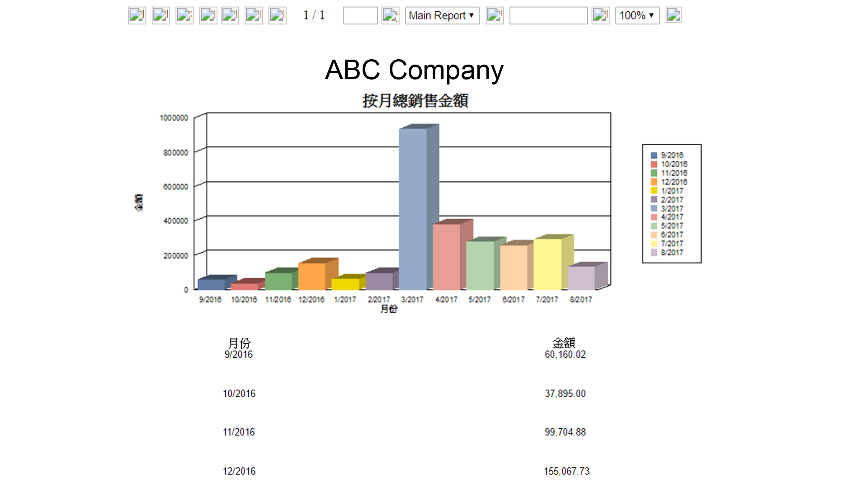Focus the search text field
The height and width of the screenshot is (488, 868).
[548, 15]
